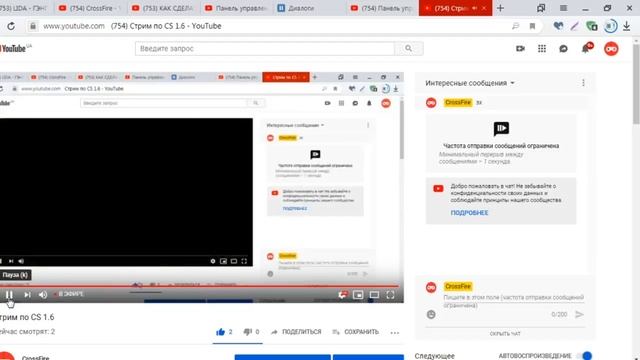Enter fullscreen video mode
Screen dimensions: 640x360
390,295
